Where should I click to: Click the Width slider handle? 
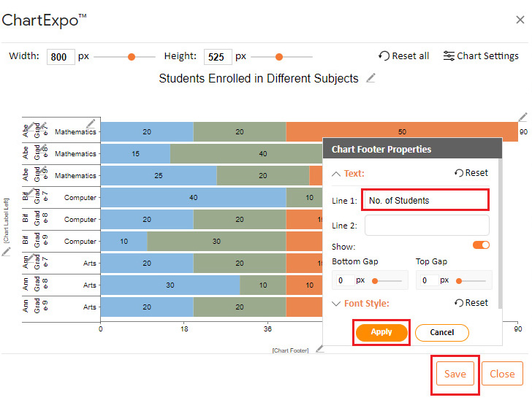pyautogui.click(x=132, y=57)
